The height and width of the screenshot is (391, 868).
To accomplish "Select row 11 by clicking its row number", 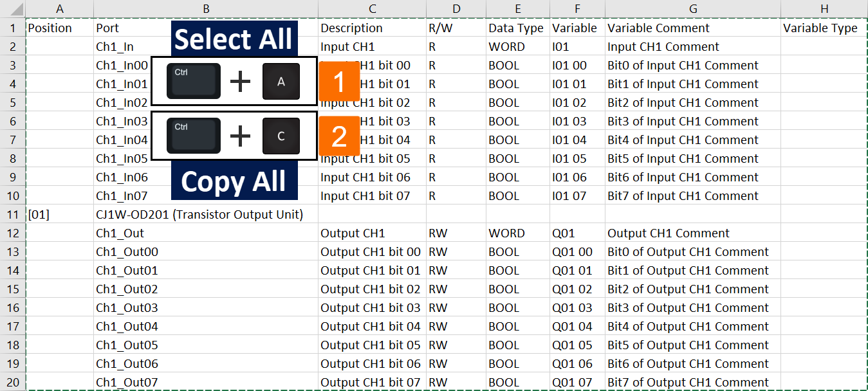I will [14, 214].
